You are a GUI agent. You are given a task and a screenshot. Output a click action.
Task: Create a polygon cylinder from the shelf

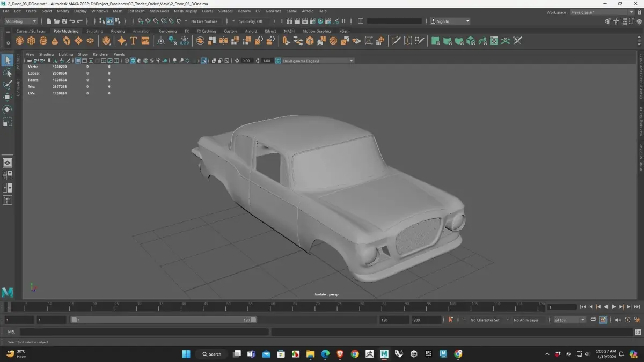pos(43,41)
